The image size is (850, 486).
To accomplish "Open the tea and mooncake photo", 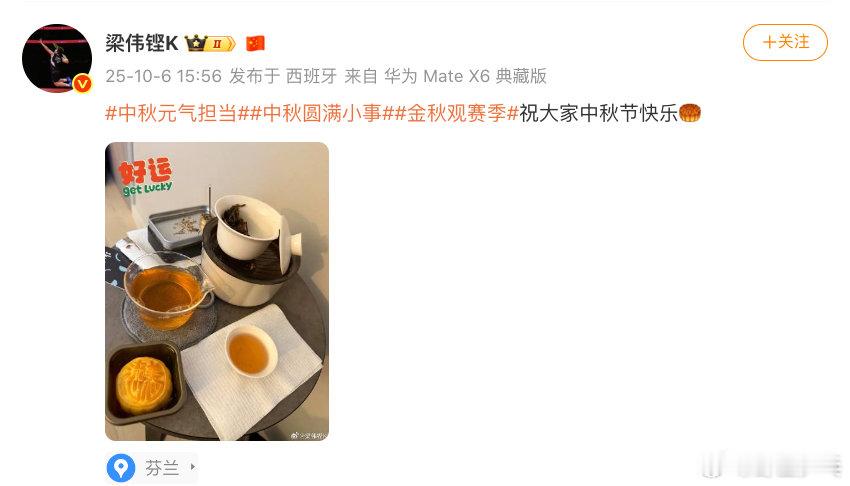I will coord(217,291).
